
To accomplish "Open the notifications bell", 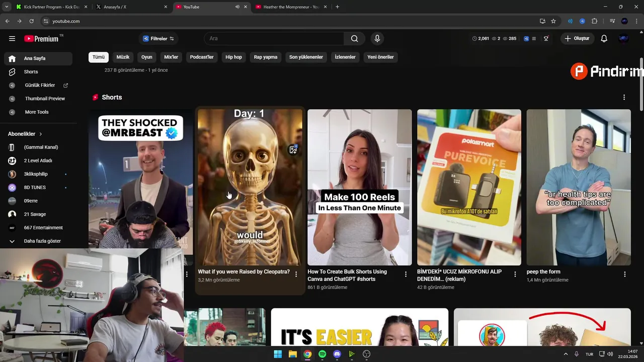I will point(604,38).
